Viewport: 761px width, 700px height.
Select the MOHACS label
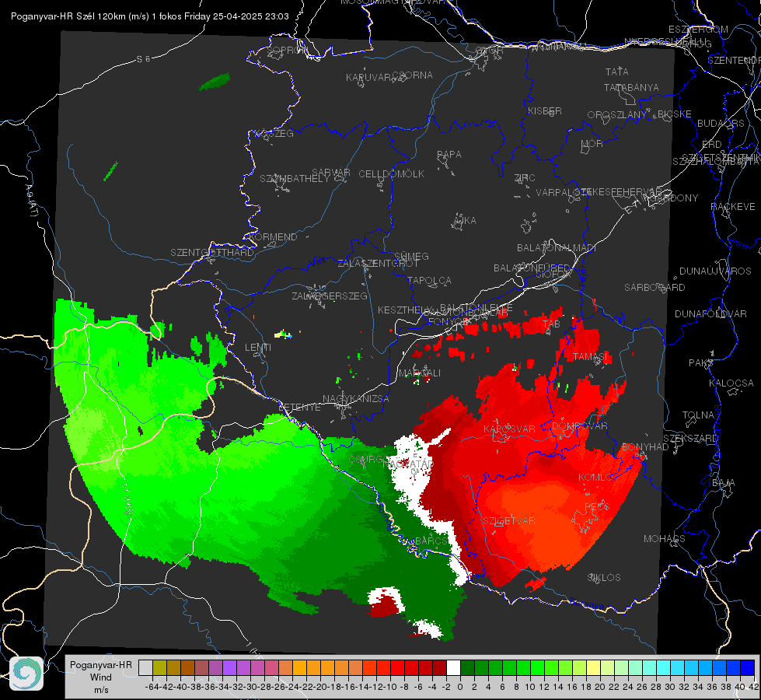pyautogui.click(x=665, y=539)
